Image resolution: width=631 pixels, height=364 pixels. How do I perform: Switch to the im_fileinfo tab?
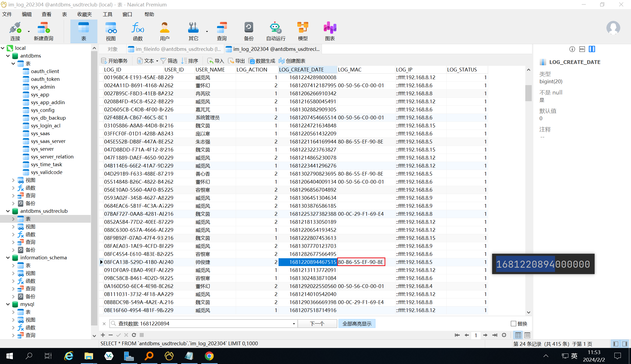(x=175, y=49)
